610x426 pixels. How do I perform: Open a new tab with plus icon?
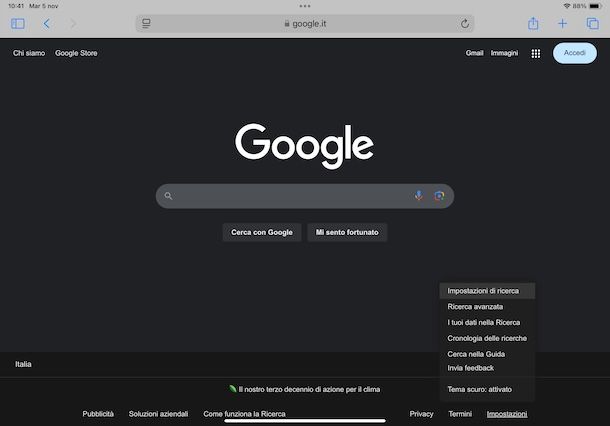(562, 24)
